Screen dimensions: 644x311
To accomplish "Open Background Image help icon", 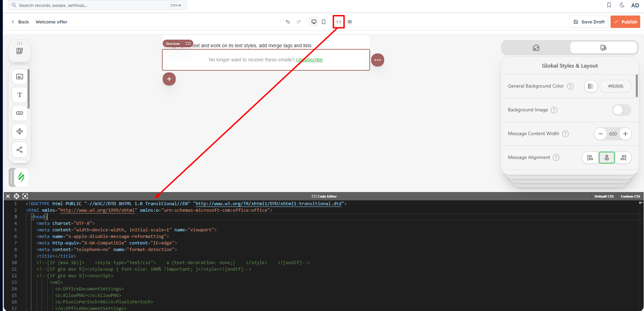I will (x=554, y=110).
